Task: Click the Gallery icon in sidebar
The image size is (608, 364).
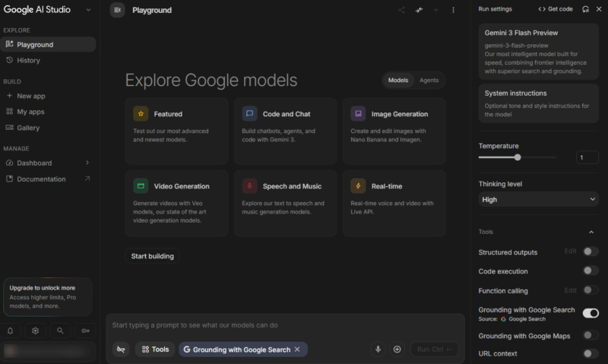Action: pos(10,128)
